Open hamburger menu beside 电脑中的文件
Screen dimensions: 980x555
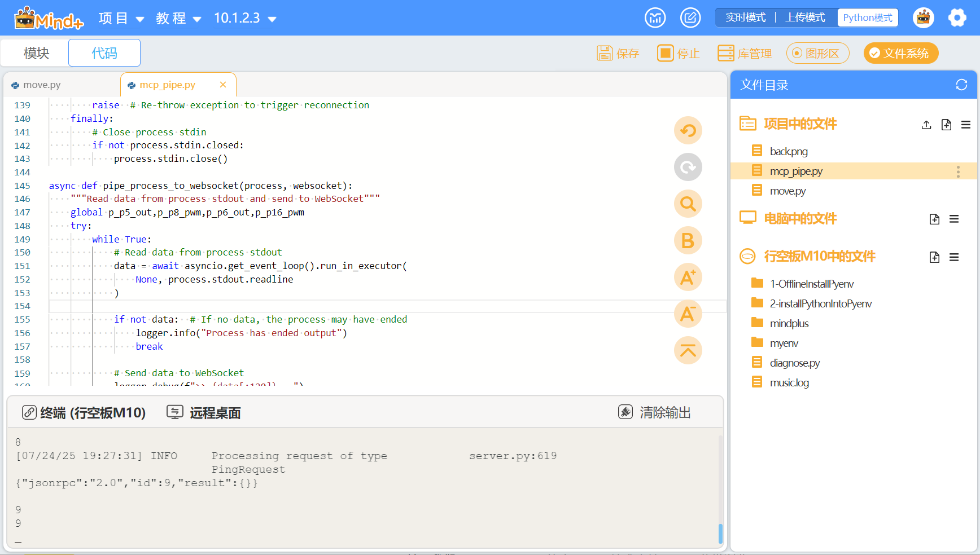coord(954,219)
